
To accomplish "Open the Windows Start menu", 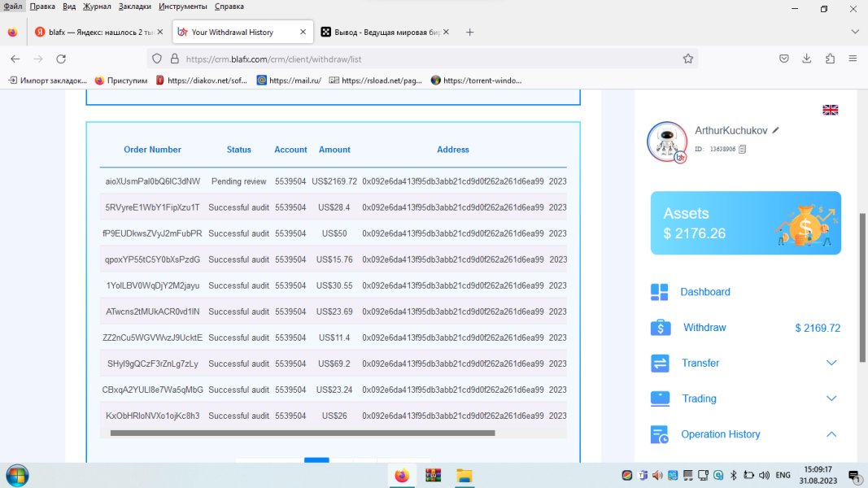I will pyautogui.click(x=16, y=475).
